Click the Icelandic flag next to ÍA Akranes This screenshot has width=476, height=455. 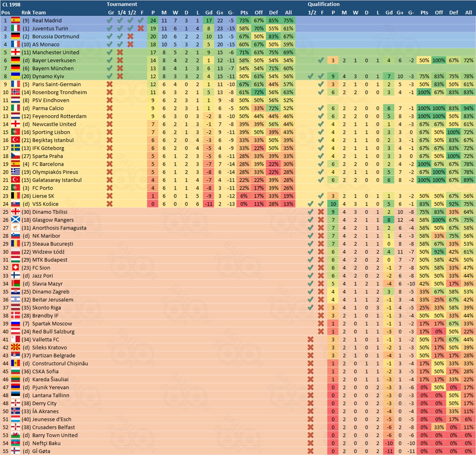point(16,411)
